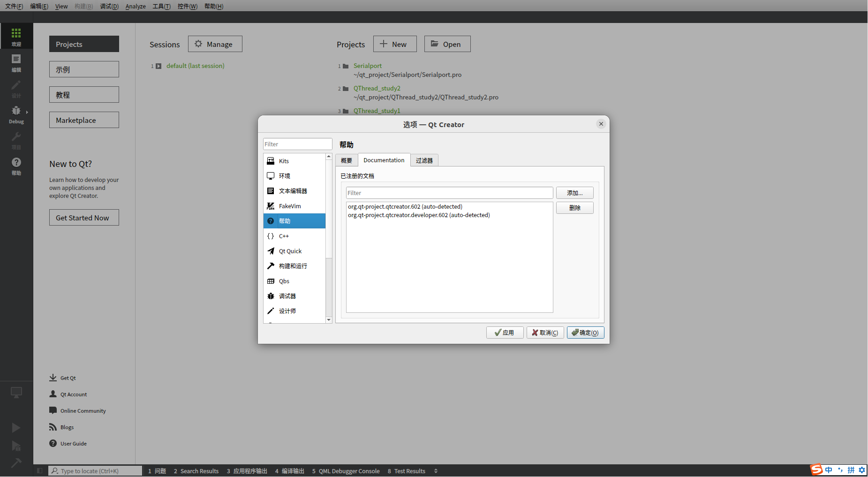Select 环境 category in options list
Viewport: 868px width, 477px height.
pos(294,176)
